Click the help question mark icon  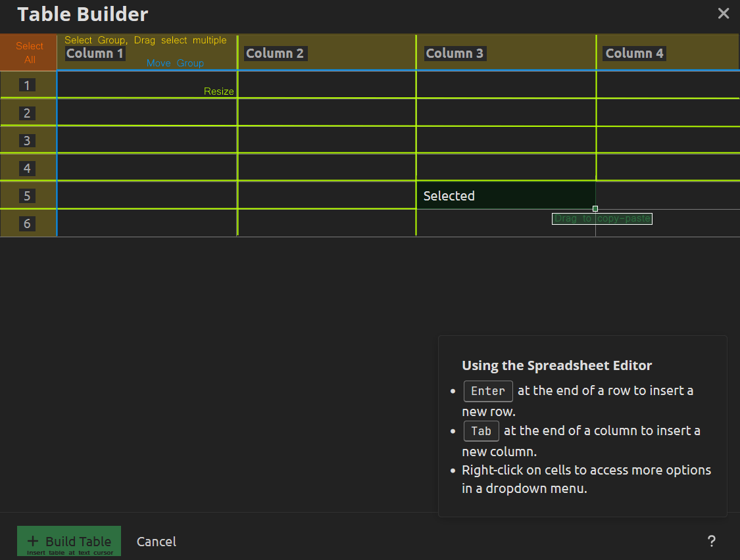click(x=711, y=541)
